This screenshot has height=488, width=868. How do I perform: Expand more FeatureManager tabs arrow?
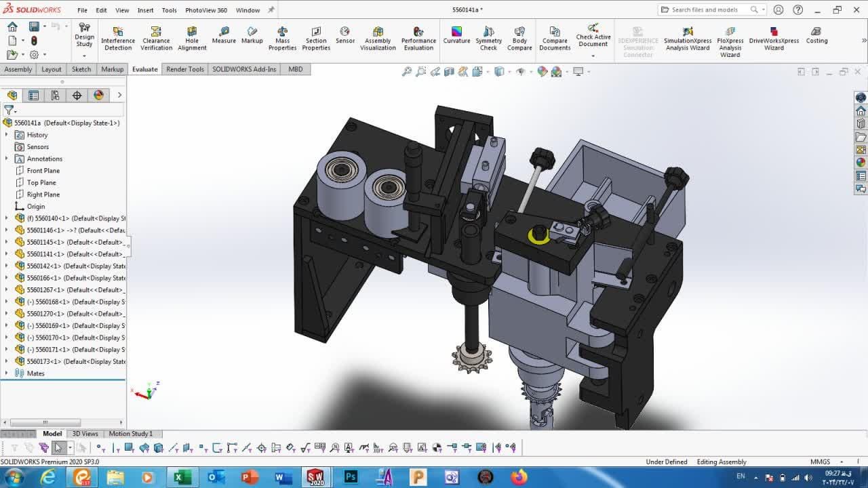point(119,96)
